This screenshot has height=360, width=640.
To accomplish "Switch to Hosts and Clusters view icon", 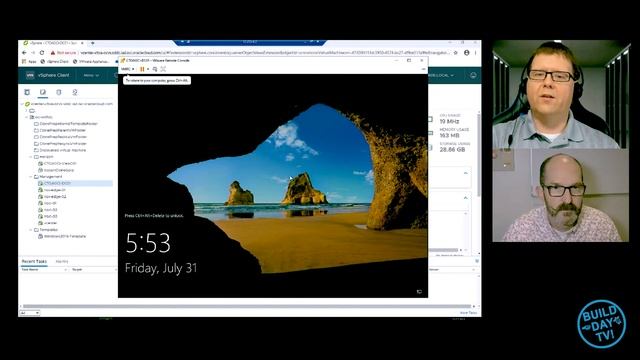I will [27, 92].
